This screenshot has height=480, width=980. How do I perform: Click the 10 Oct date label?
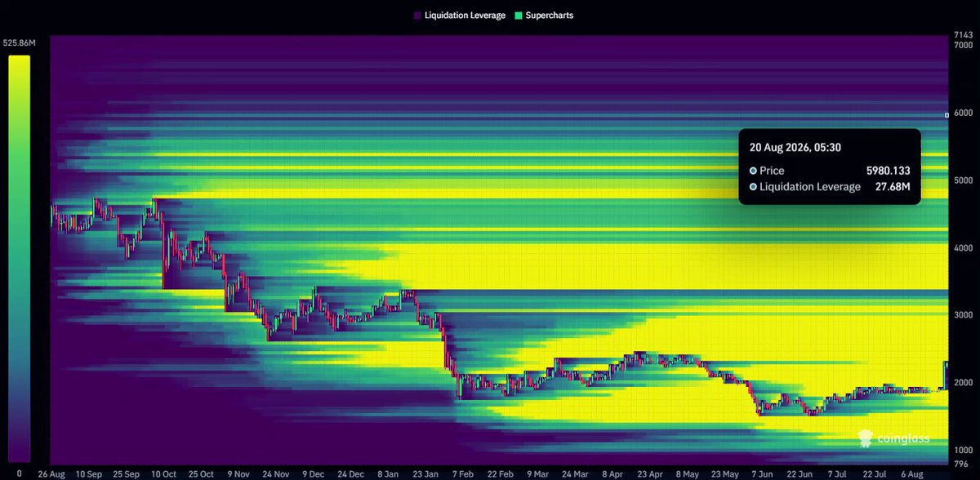164,473
